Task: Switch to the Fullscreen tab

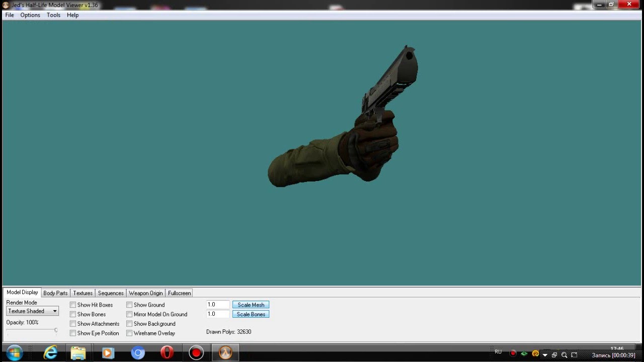Action: pos(179,293)
